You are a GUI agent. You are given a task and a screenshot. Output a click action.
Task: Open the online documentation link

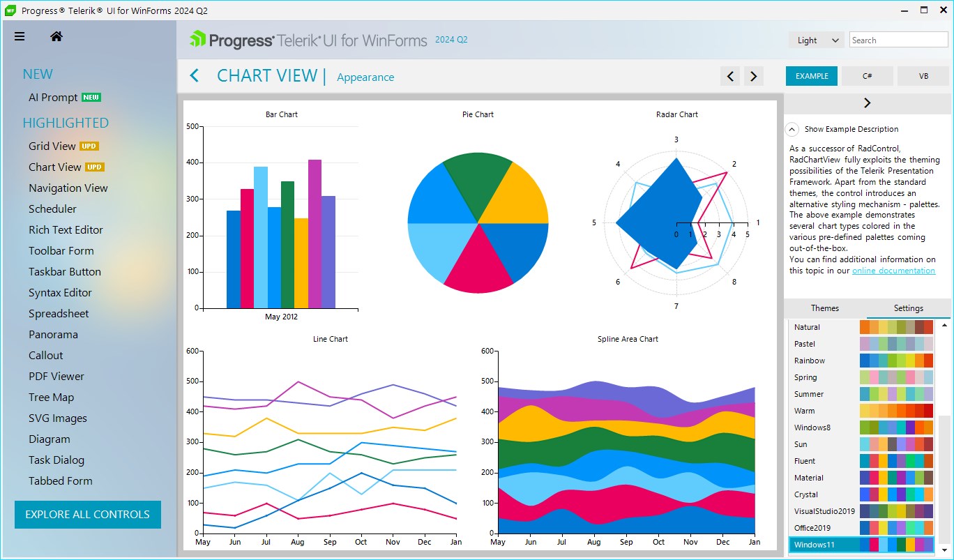[893, 271]
